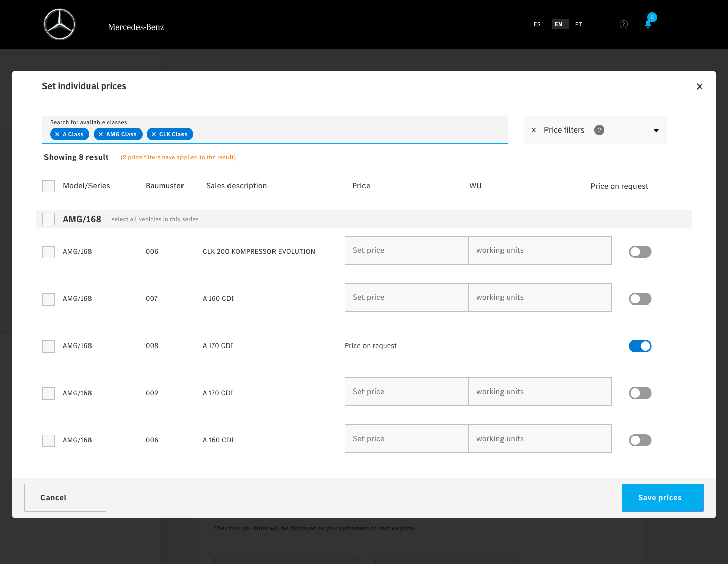The height and width of the screenshot is (564, 728).
Task: Check the select-all Model/Series header checkbox
Action: click(49, 186)
